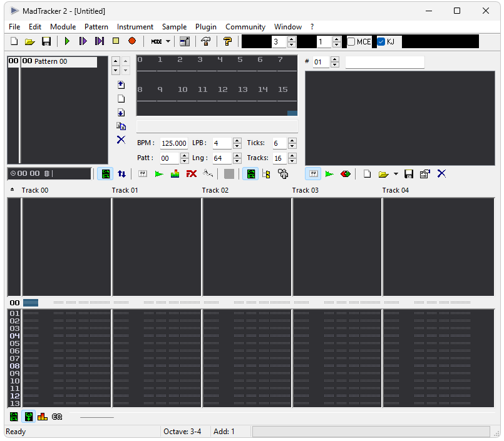Click the orange bars icon in the bottom toolbar

(x=43, y=417)
